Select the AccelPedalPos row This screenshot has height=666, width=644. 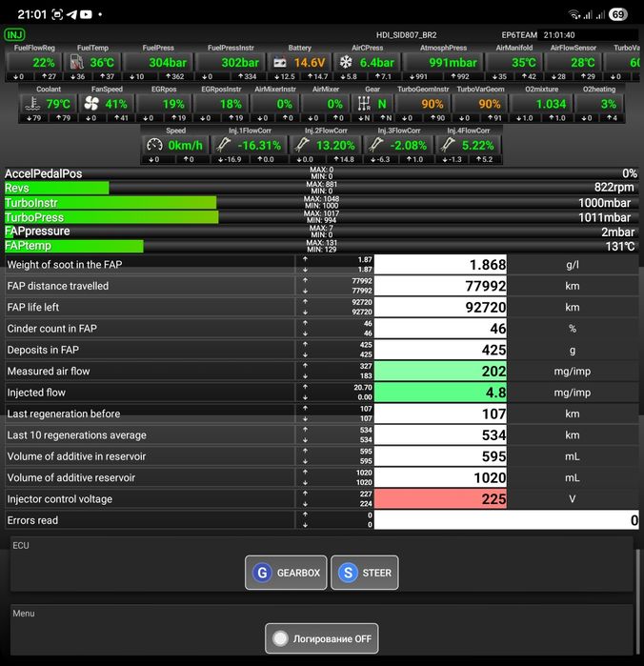(x=322, y=173)
